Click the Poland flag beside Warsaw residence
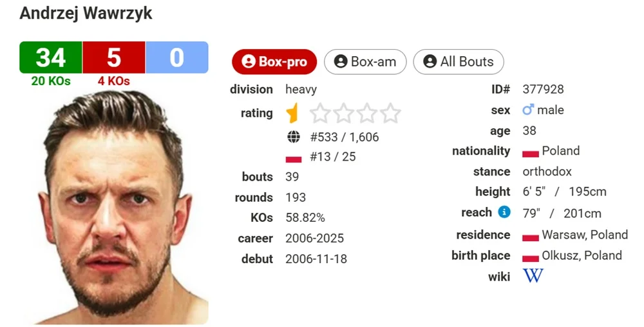 pos(530,236)
